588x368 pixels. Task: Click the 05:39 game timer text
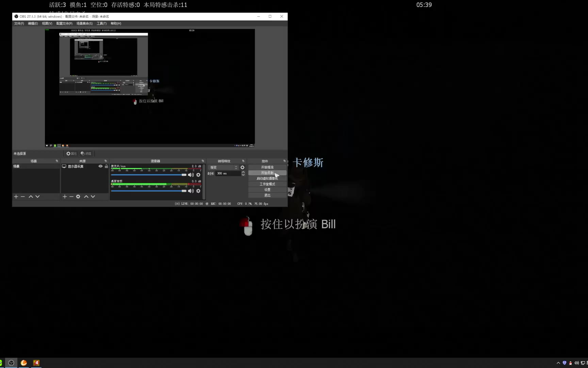[x=424, y=5]
